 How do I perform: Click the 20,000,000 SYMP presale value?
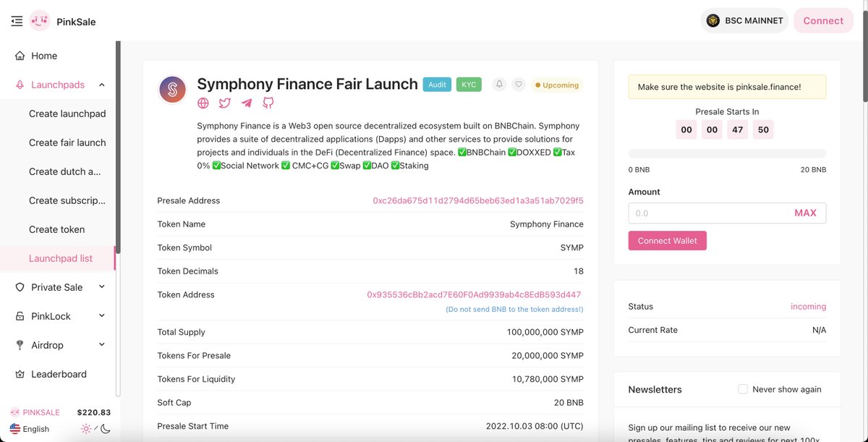click(548, 355)
